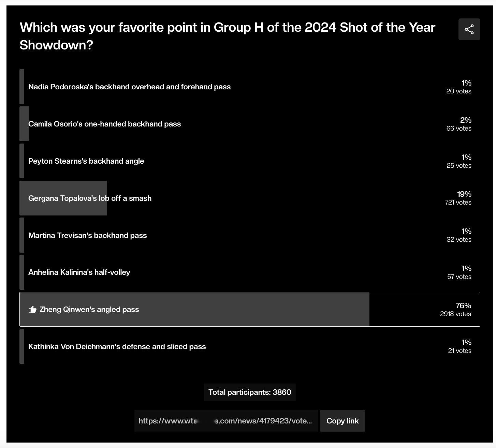Click the 2918 votes count
Viewport: 496px width, 448px height.
455,314
